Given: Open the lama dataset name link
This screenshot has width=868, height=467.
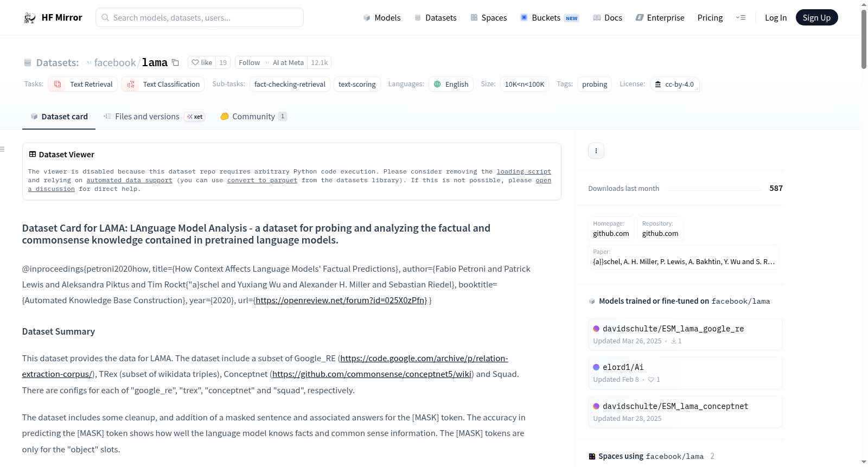Looking at the screenshot, I should 155,62.
